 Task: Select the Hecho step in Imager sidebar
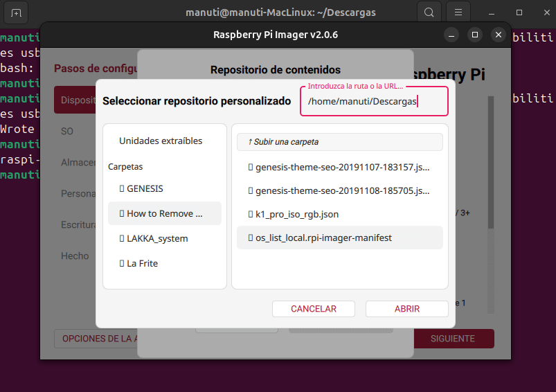coord(75,256)
